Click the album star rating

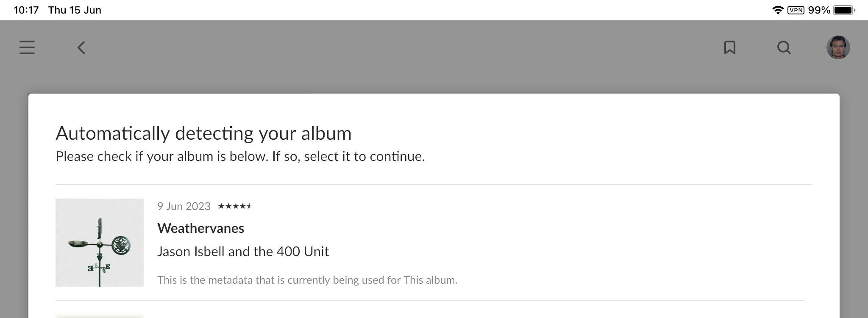coord(235,206)
